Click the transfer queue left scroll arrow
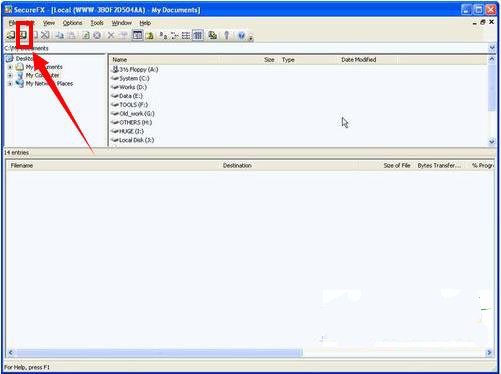Image resolution: width=501 pixels, height=374 pixels. click(x=11, y=352)
